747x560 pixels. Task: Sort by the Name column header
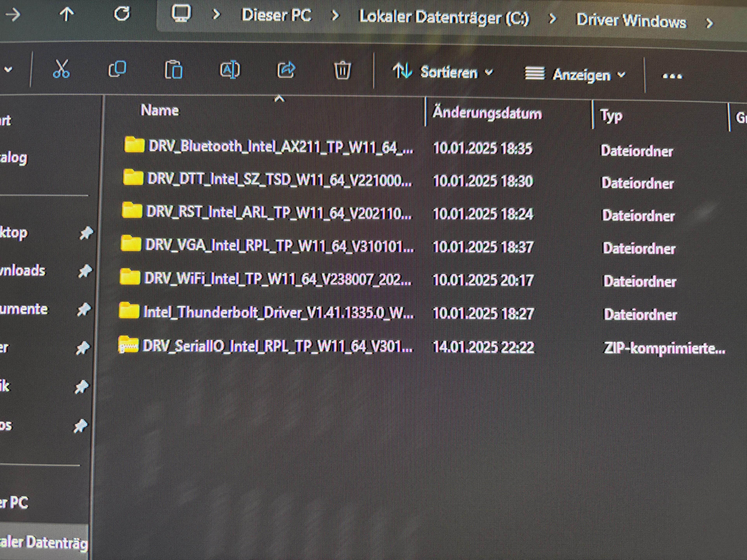(x=160, y=110)
